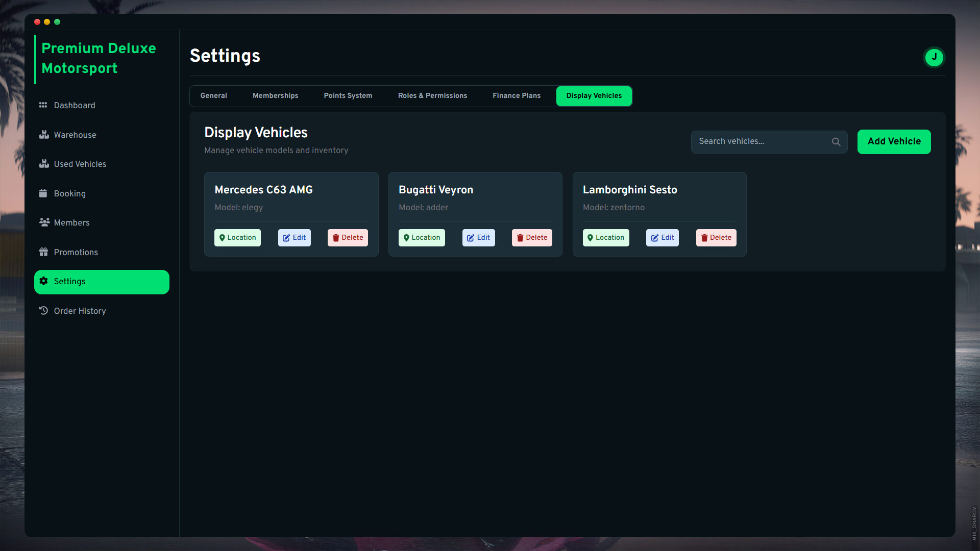Select the Members people icon
Image resolution: width=980 pixels, height=551 pixels.
(44, 222)
